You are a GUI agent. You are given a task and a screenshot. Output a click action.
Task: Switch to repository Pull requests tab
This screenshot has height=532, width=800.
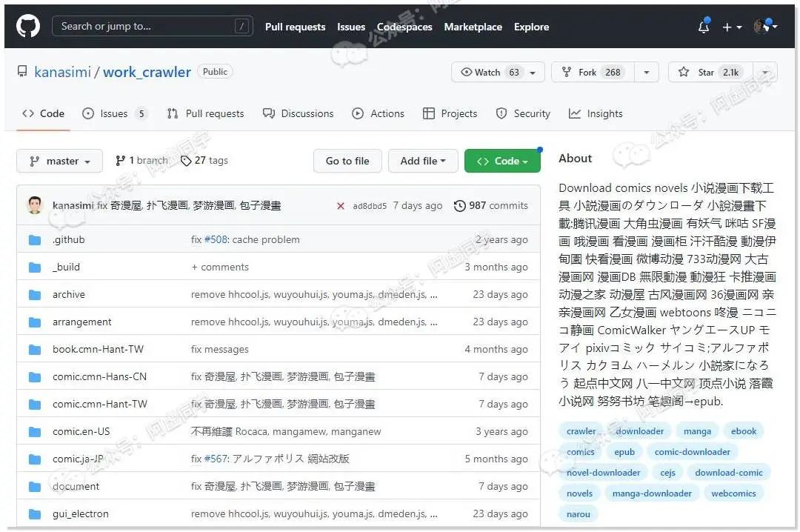(205, 113)
